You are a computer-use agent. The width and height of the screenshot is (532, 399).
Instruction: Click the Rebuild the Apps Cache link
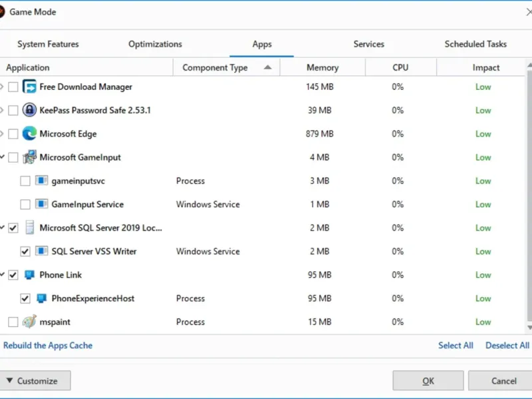pos(48,346)
